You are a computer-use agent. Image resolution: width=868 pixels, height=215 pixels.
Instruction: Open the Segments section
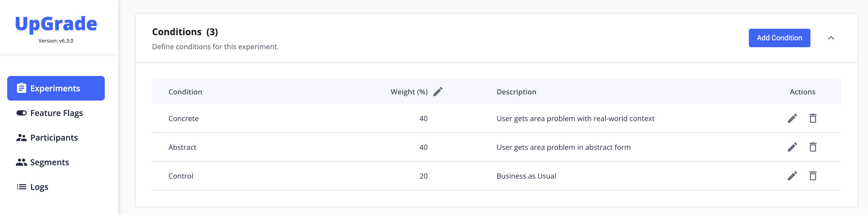[50, 162]
